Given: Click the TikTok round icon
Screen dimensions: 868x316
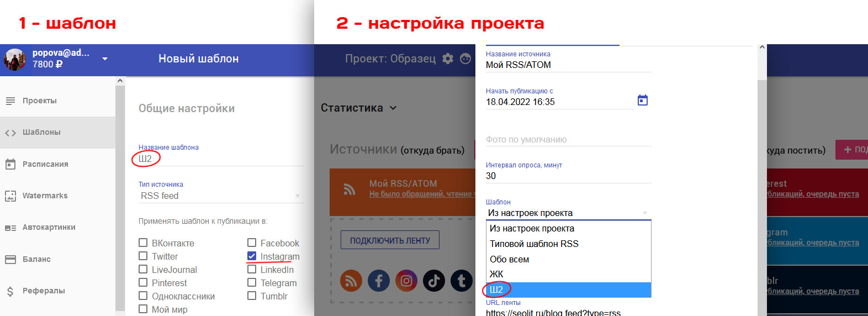Looking at the screenshot, I should (x=433, y=281).
